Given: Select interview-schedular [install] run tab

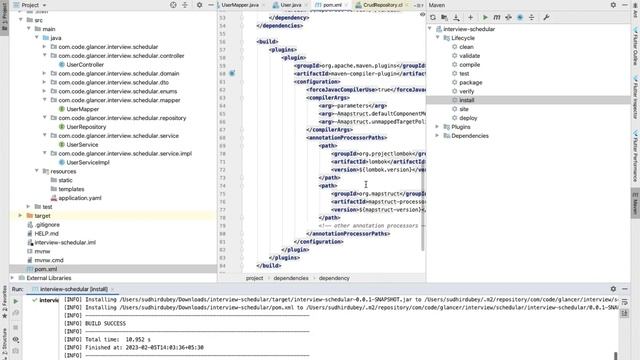Looking at the screenshot, I should point(73,289).
